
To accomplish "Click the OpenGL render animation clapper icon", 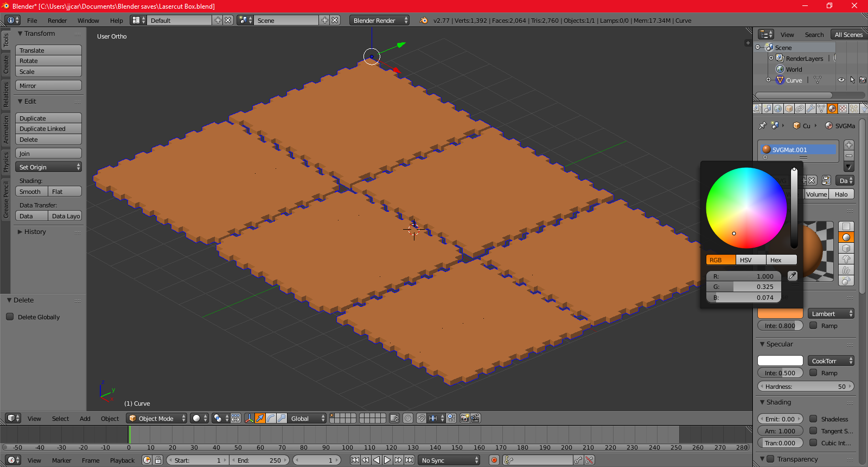I will [x=475, y=418].
